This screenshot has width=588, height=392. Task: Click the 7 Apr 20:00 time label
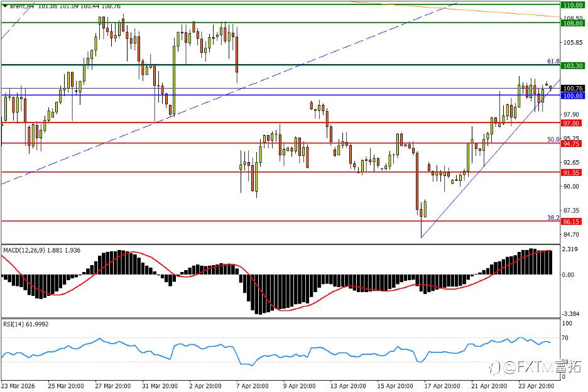253,386
